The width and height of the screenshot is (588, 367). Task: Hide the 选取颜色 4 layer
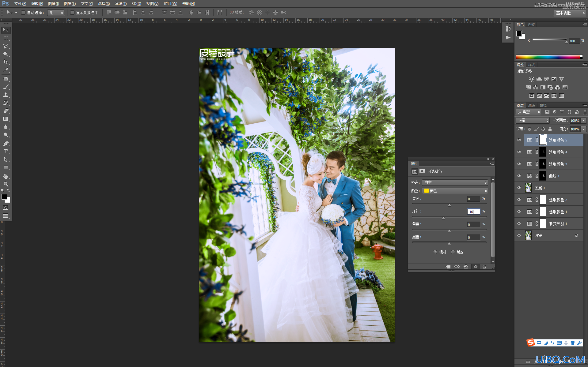coord(519,152)
